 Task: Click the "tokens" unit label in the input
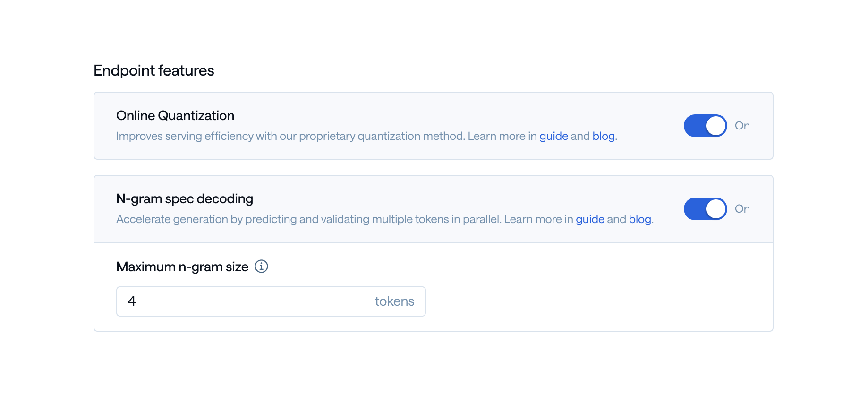(x=394, y=301)
